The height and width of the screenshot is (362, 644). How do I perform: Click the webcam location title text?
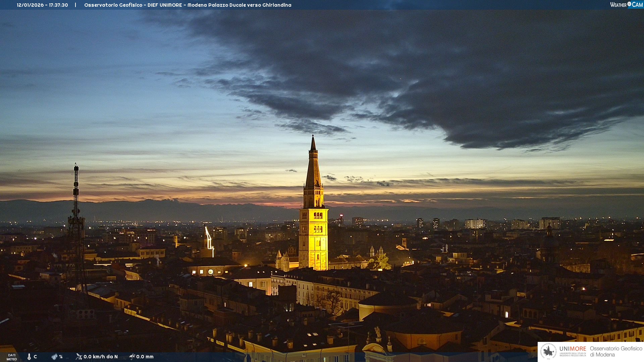click(x=187, y=5)
